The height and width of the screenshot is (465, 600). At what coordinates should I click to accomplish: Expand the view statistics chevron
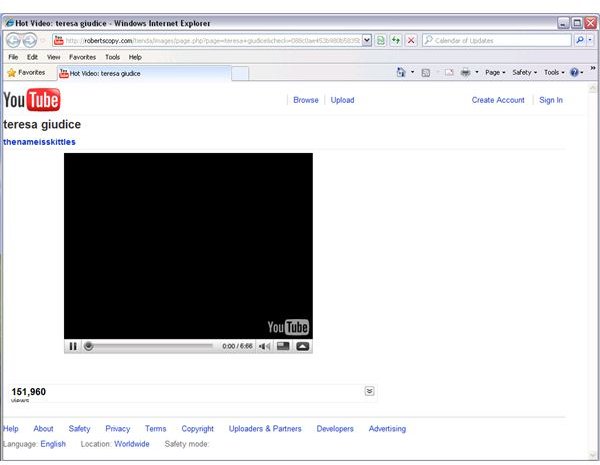(369, 391)
